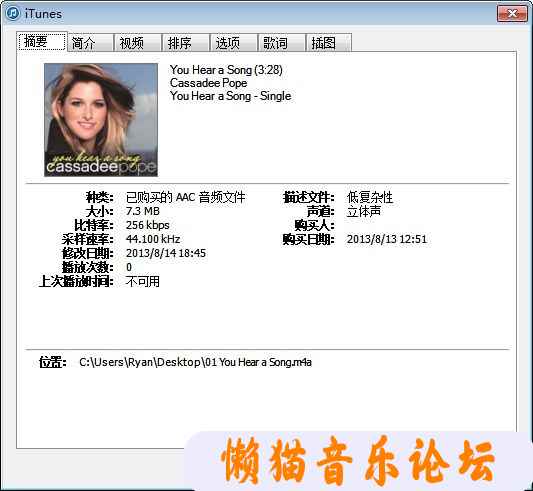Open the 插图 artwork tab
The height and width of the screenshot is (491, 533).
329,43
